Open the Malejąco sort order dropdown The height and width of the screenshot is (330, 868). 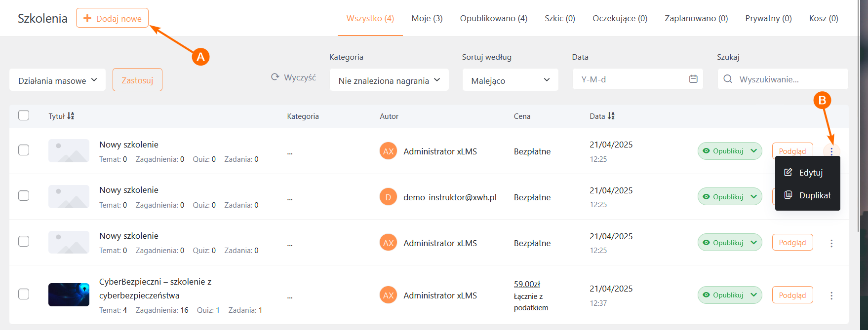510,80
